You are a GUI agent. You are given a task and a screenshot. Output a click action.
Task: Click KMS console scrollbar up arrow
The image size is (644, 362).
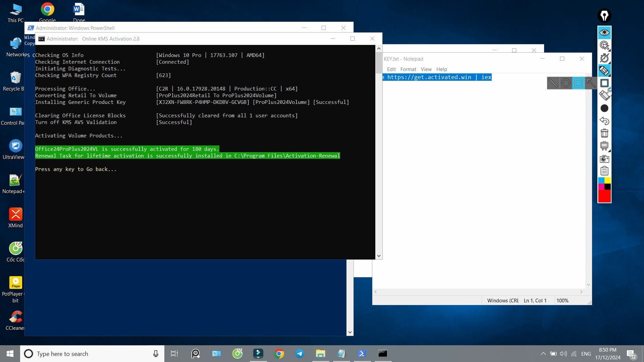[x=379, y=49]
